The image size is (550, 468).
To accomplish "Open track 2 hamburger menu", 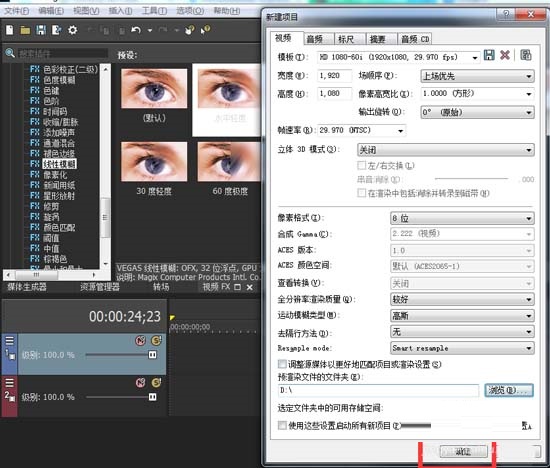I will pos(9,383).
